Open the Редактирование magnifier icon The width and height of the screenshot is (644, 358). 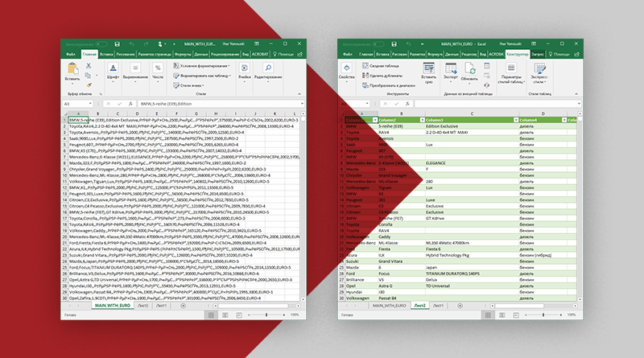click(x=268, y=68)
